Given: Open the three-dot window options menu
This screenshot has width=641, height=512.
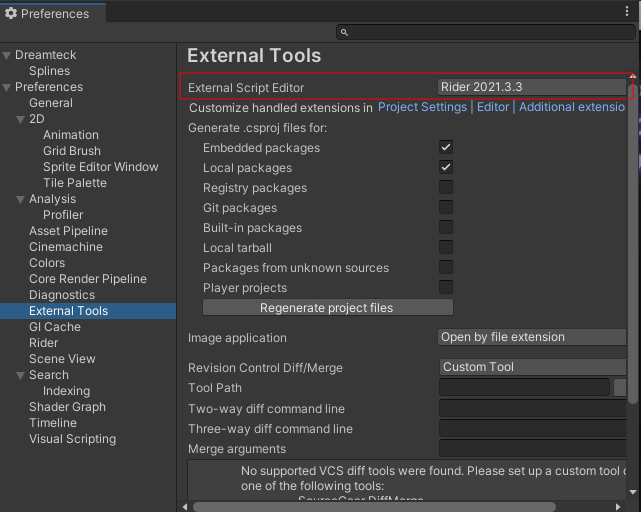Looking at the screenshot, I should point(627,12).
